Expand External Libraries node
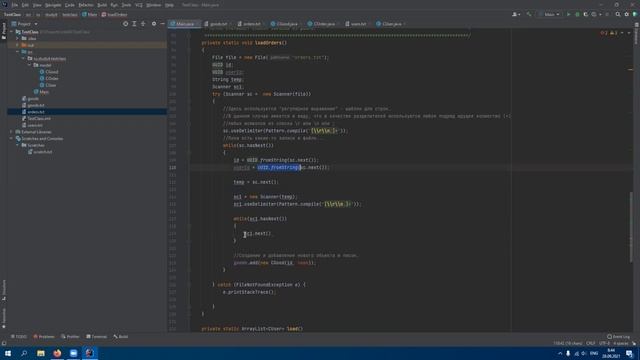 pos(11,132)
